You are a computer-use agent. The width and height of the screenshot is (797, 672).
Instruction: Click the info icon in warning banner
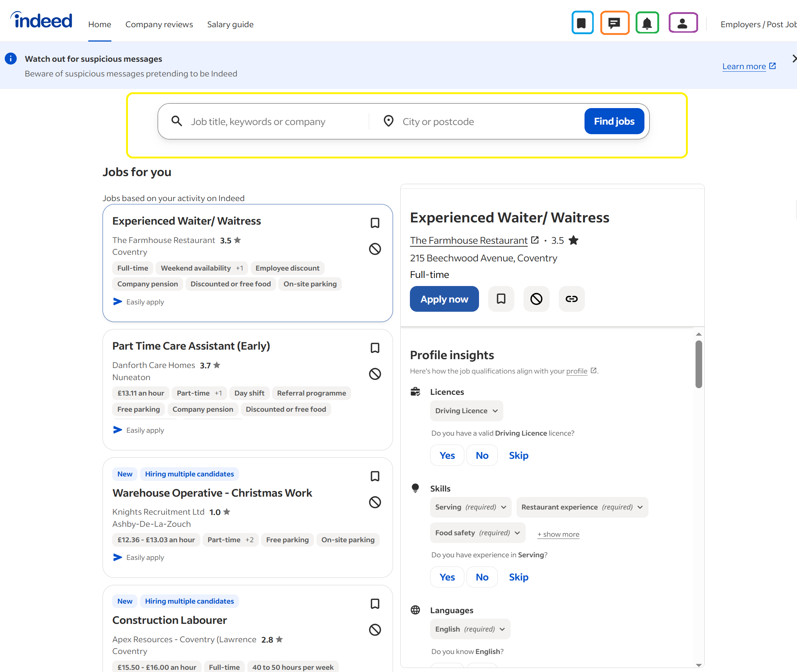(x=11, y=59)
